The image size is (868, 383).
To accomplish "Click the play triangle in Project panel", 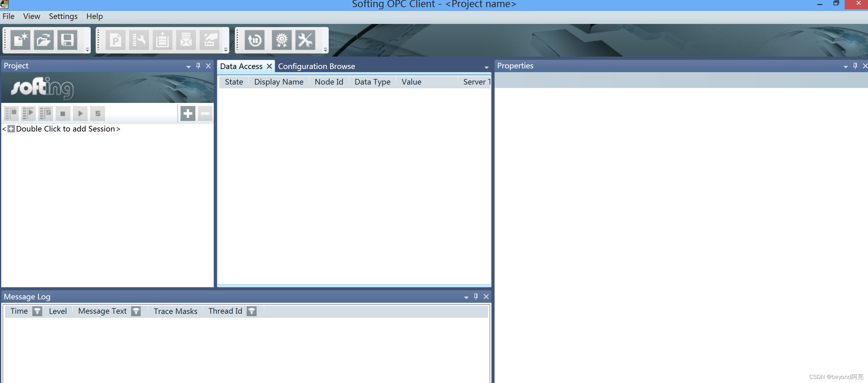I will (x=80, y=113).
